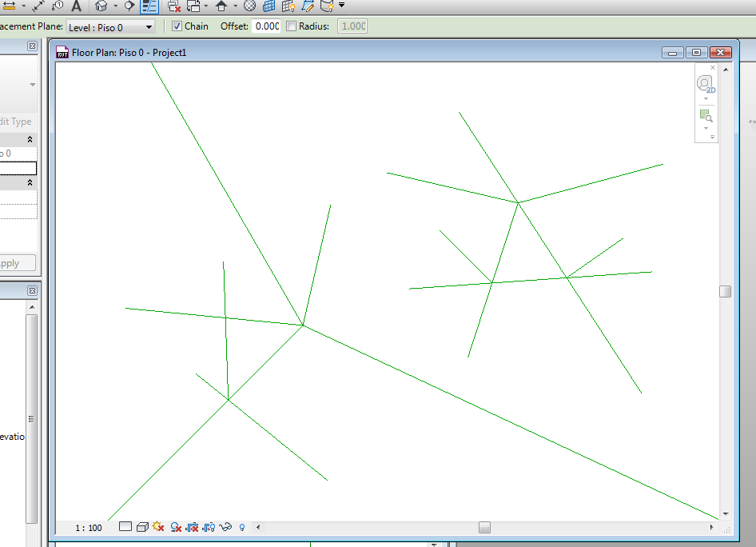Screen dimensions: 756x547
Task: Enable the Radius checkbox
Action: tap(291, 26)
